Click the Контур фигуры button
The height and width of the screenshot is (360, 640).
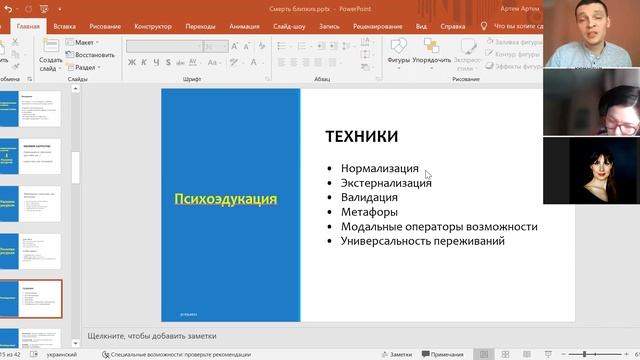[513, 53]
